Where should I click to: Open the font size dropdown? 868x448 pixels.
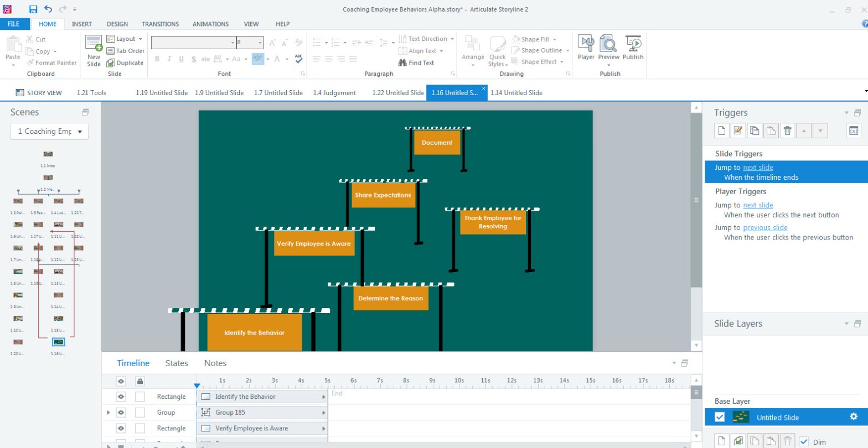coord(260,43)
